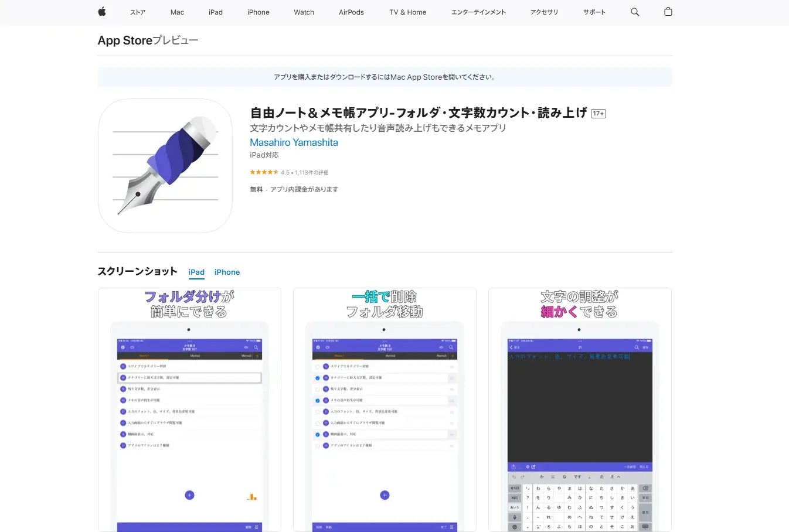Click the app subtitle 文字カウントやメモ帳共有

coord(378,128)
